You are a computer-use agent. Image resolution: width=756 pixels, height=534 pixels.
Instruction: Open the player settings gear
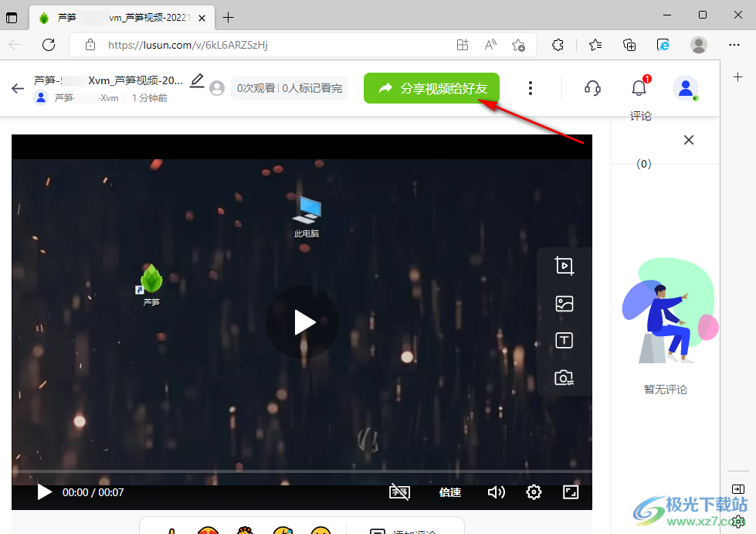(x=534, y=492)
